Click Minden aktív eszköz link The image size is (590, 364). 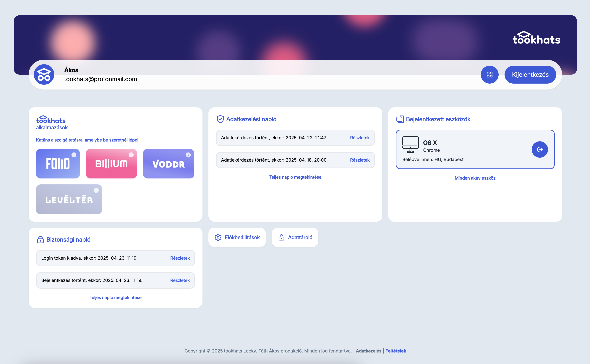click(475, 178)
